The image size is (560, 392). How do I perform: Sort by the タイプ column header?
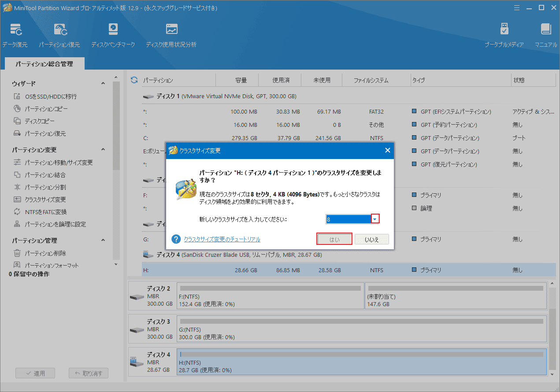[x=460, y=80]
